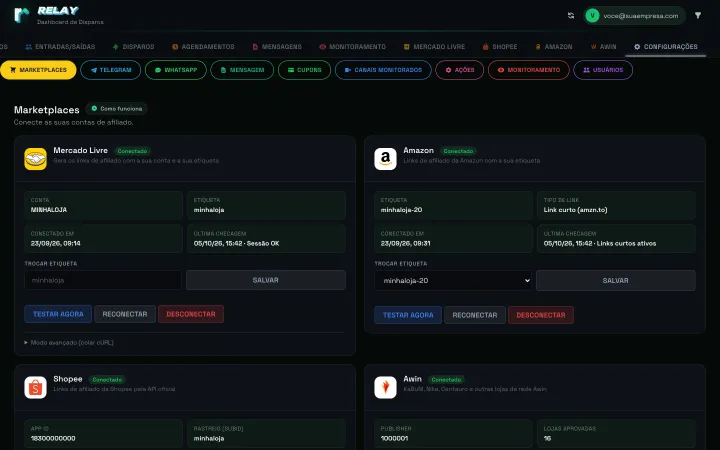Screen dimensions: 720x450
Task: Click Desconectar in Mercado Livre card
Action: tap(191, 314)
